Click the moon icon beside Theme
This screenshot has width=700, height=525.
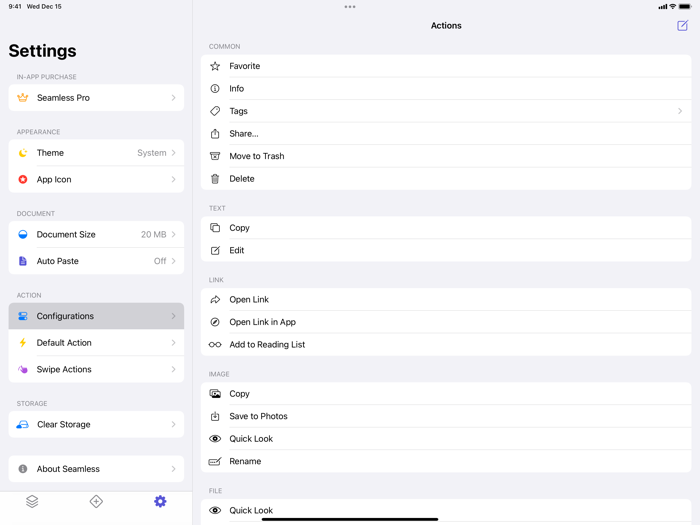pos(23,153)
